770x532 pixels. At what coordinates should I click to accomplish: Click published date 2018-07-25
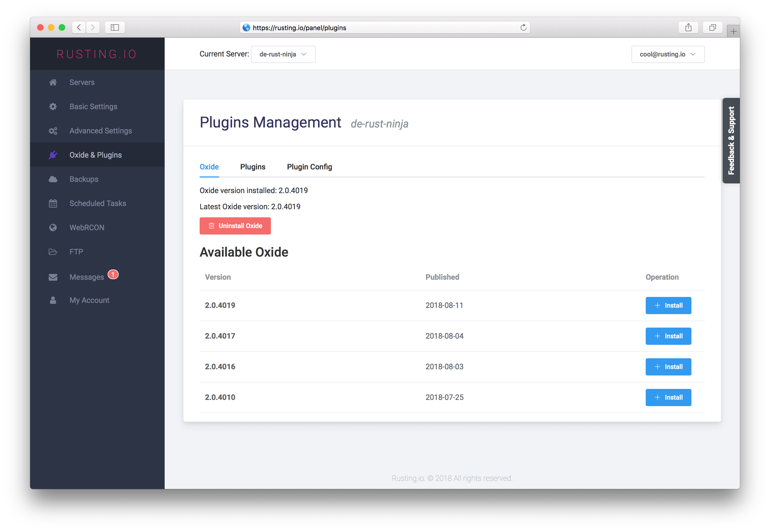444,397
